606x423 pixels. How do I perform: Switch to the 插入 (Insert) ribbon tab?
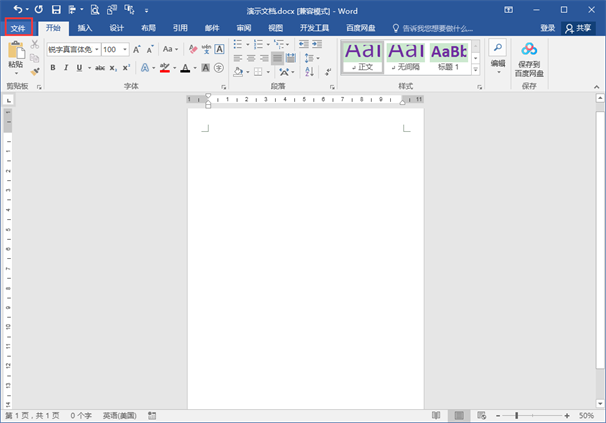coord(85,28)
